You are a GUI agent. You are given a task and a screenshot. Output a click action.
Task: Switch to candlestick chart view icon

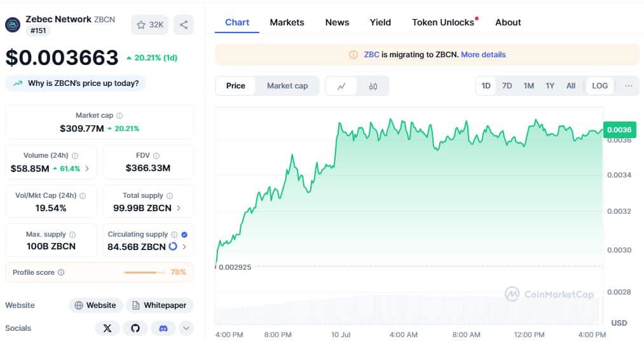373,86
